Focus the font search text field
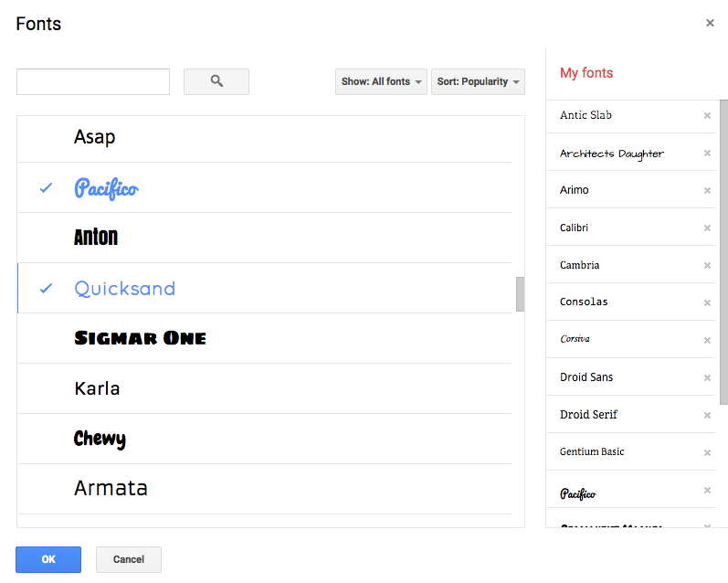Image resolution: width=728 pixels, height=583 pixels. point(93,81)
